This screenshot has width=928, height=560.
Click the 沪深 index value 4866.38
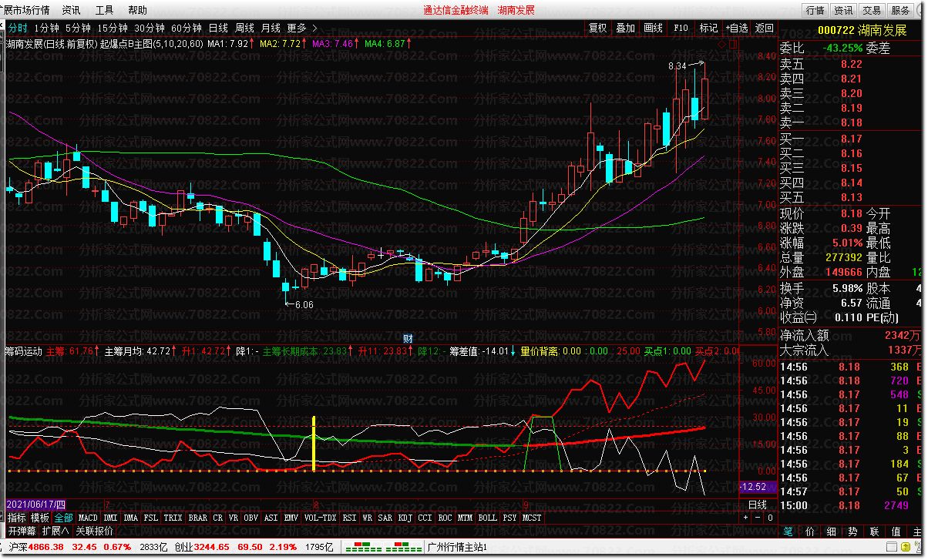pyautogui.click(x=46, y=547)
